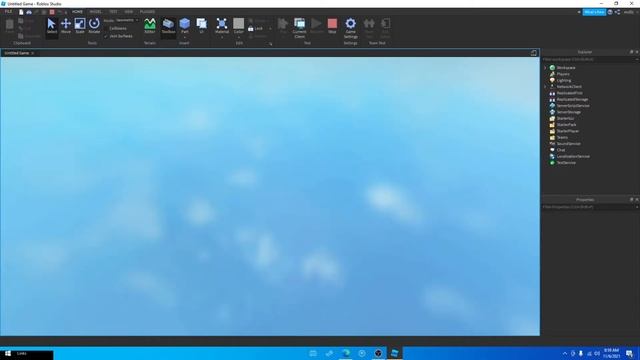This screenshot has height=360, width=640.
Task: Open the Roblox Studio taskbar icon
Action: pyautogui.click(x=394, y=353)
